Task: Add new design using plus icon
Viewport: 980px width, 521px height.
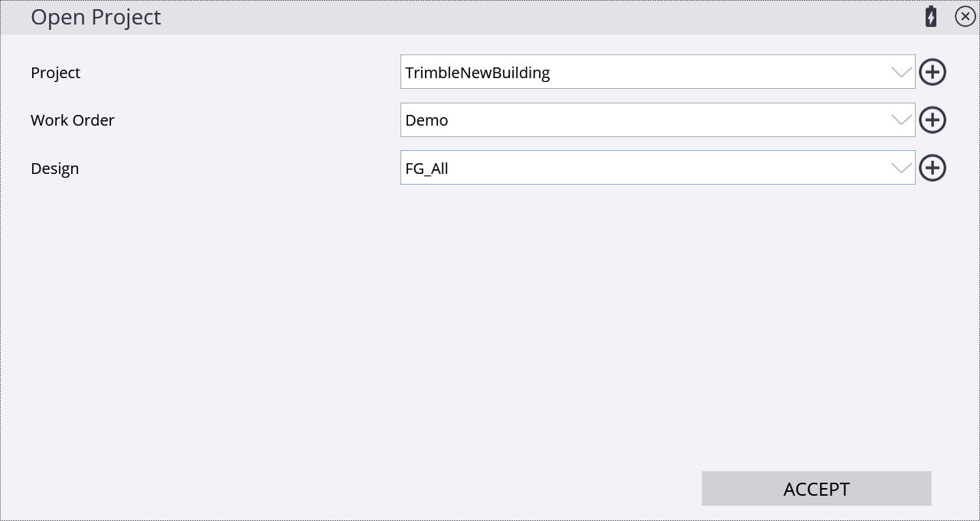Action: (933, 168)
